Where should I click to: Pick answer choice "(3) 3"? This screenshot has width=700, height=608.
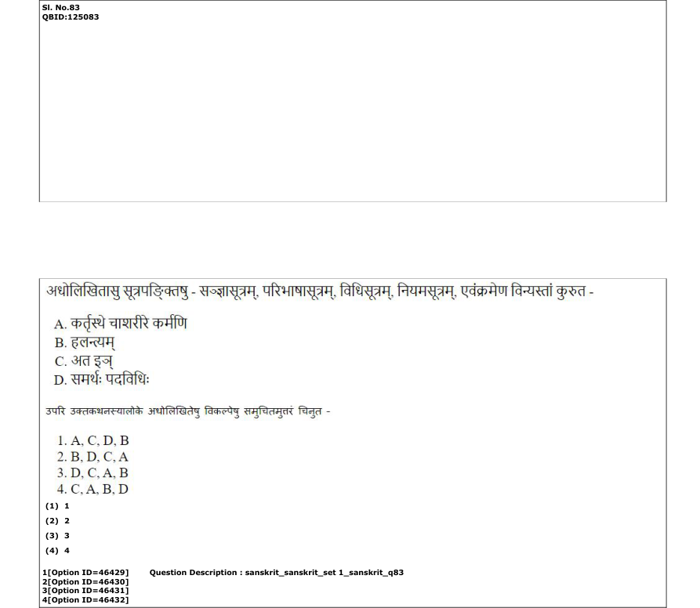pos(57,536)
